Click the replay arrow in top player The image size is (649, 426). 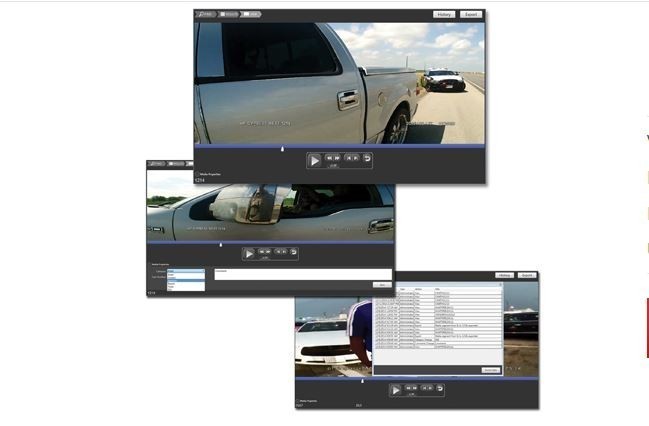(367, 158)
